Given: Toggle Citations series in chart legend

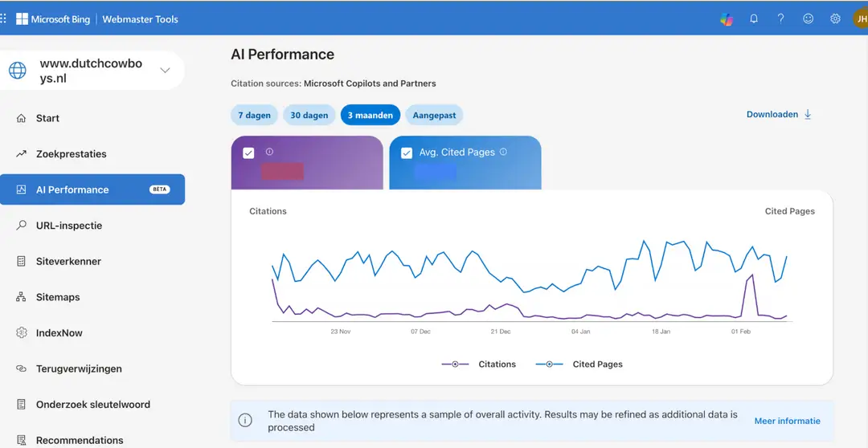Looking at the screenshot, I should [x=479, y=364].
